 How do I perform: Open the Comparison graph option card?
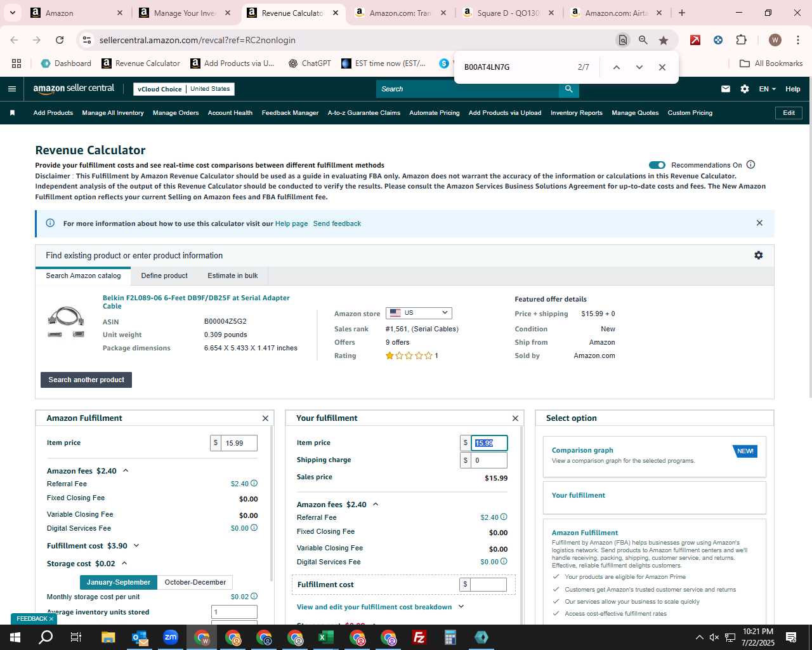pos(654,456)
